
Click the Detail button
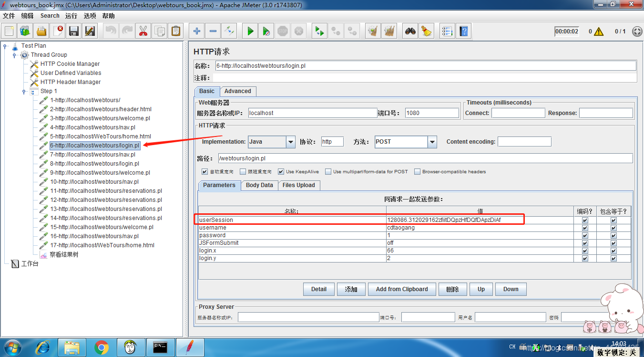319,289
